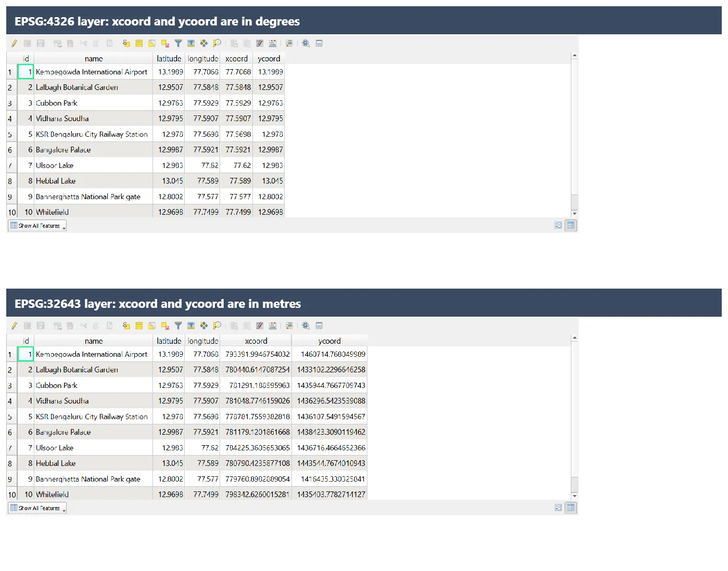Sort degrees table by name column header
728x571 pixels.
click(x=94, y=59)
